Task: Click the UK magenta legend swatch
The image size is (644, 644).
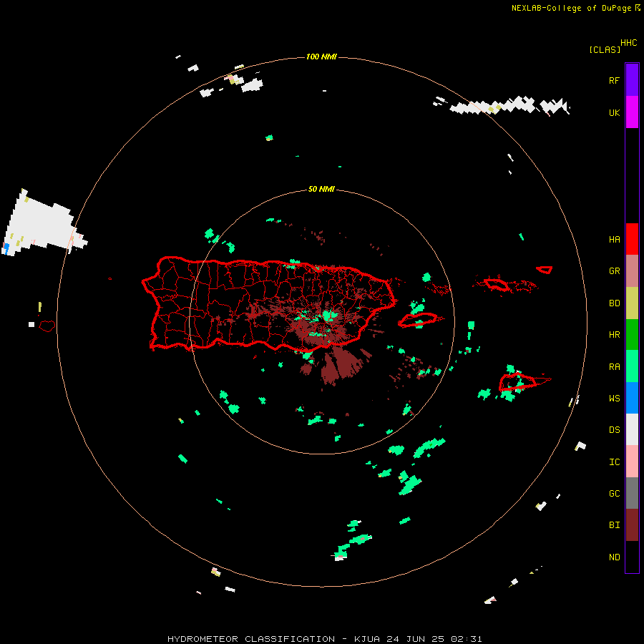Action: [632, 112]
